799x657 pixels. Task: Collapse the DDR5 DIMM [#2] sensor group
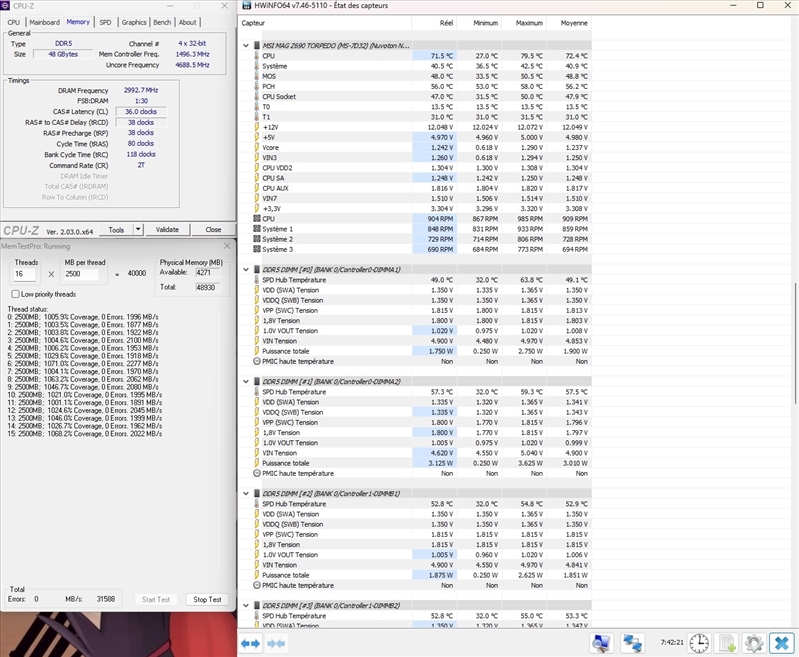[x=245, y=494]
